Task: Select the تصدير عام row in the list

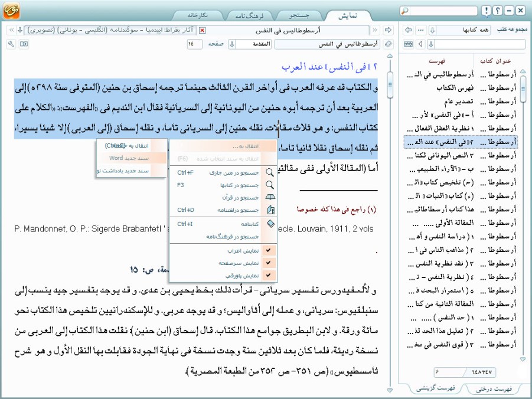Action: pyautogui.click(x=461, y=102)
